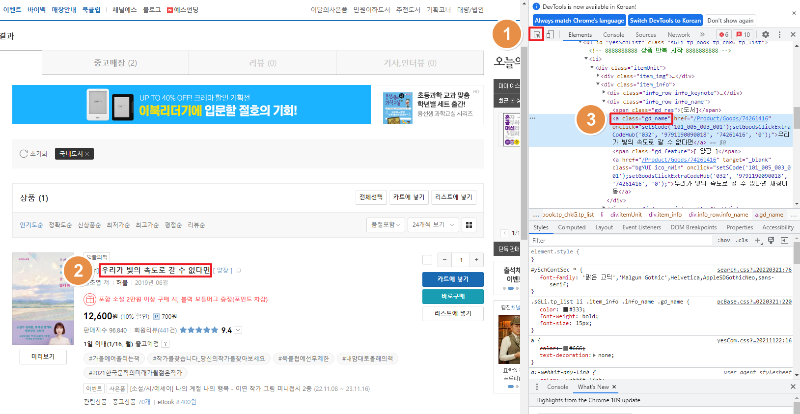The width and height of the screenshot is (800, 414).
Task: Click the teal buy-now button under 카트에 넣기
Action: tap(453, 297)
